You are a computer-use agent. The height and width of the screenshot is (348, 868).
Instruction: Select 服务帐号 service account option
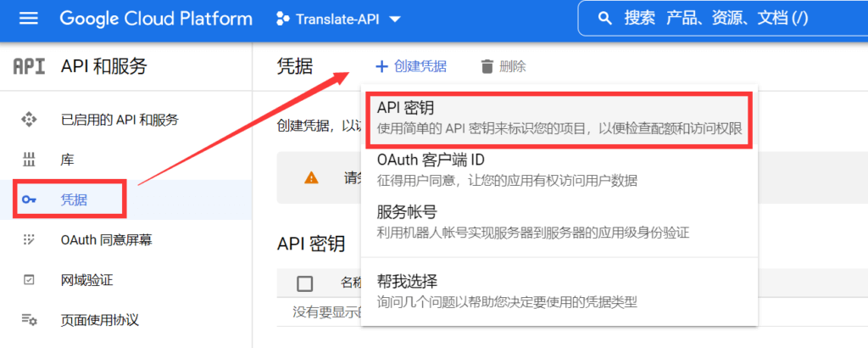[559, 222]
